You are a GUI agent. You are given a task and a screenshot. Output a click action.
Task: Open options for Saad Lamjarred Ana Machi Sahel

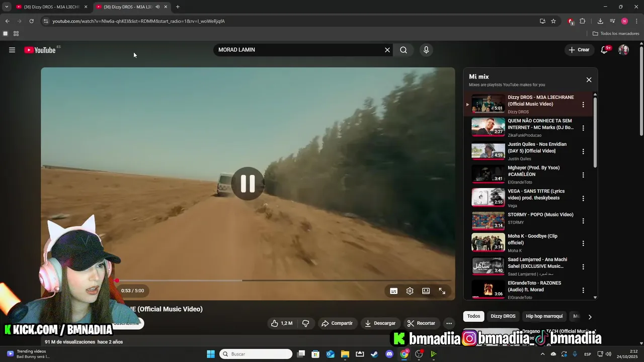pyautogui.click(x=583, y=267)
